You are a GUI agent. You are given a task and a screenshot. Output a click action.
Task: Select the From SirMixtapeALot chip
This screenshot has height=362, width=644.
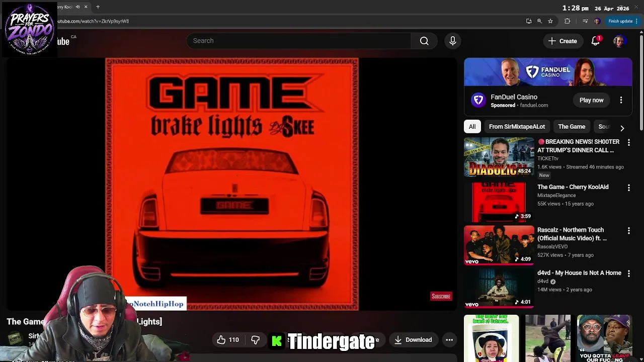[x=517, y=127]
